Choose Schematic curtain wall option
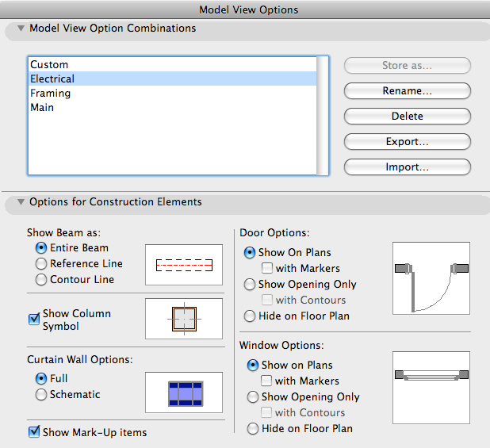Viewport: 490px width, 448px height. click(x=41, y=394)
